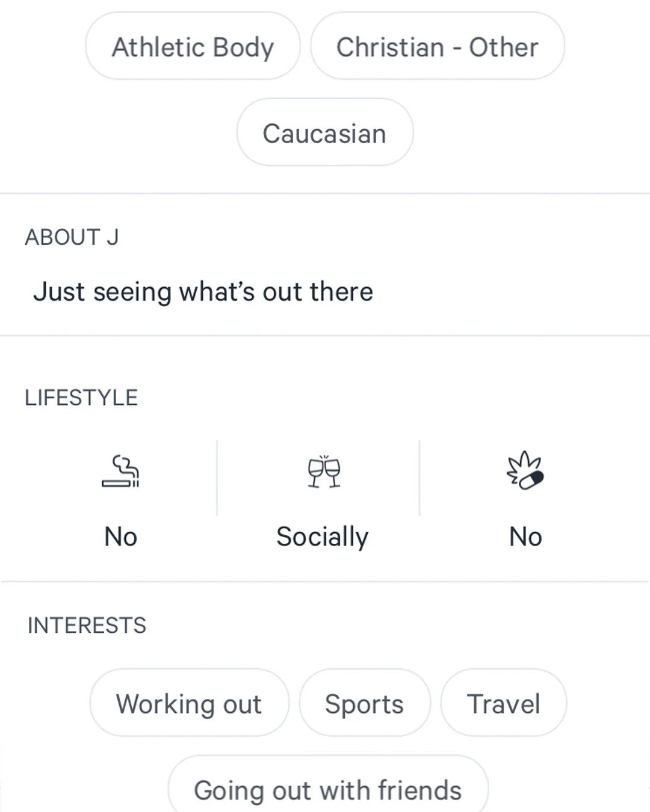Tap the Sports interest chip

point(365,703)
